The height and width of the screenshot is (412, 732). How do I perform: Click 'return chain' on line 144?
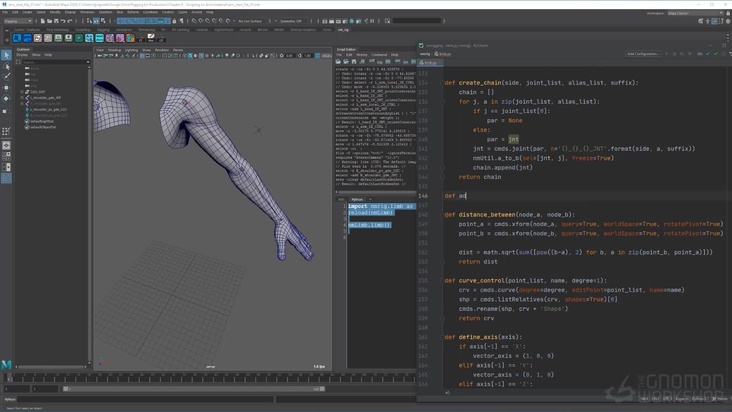click(480, 177)
